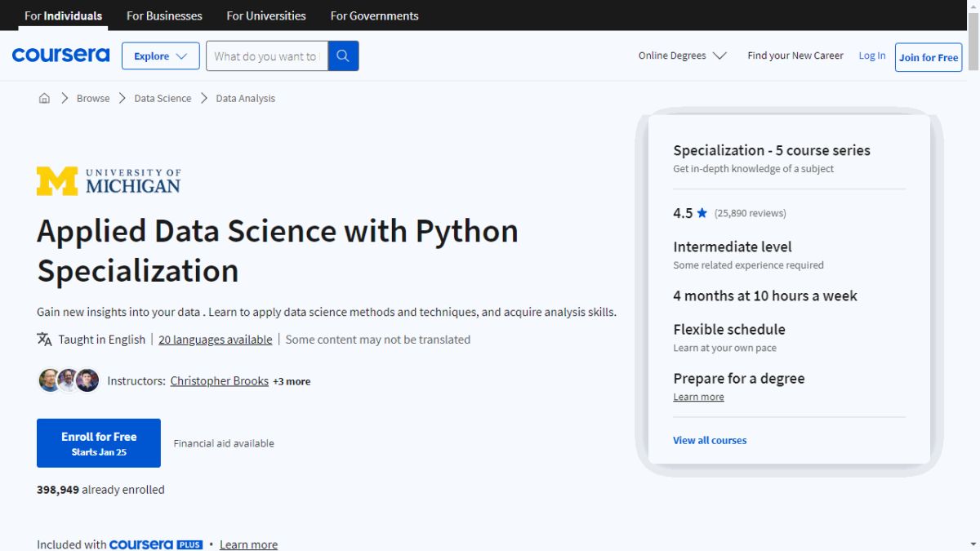Expand the Online Degrees dropdown
This screenshot has height=551, width=980.
click(682, 56)
